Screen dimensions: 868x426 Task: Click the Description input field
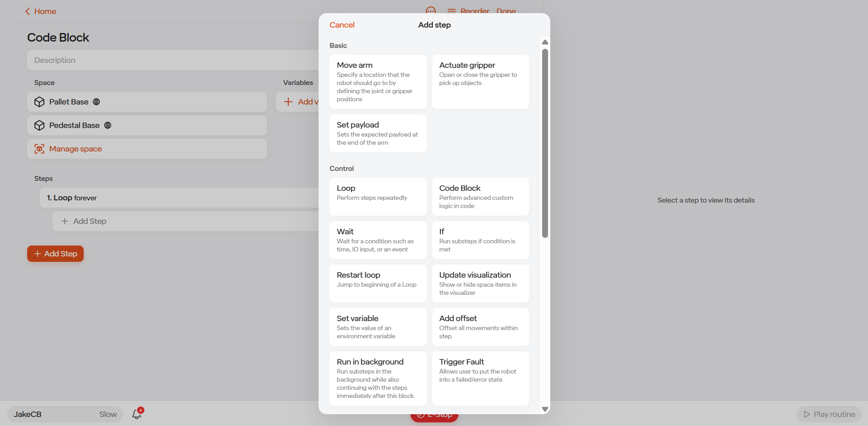click(x=173, y=60)
